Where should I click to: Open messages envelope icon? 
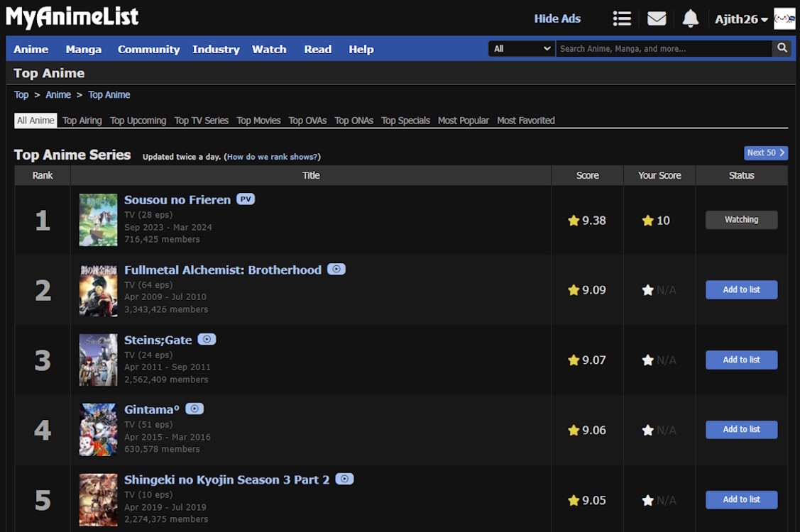point(657,19)
